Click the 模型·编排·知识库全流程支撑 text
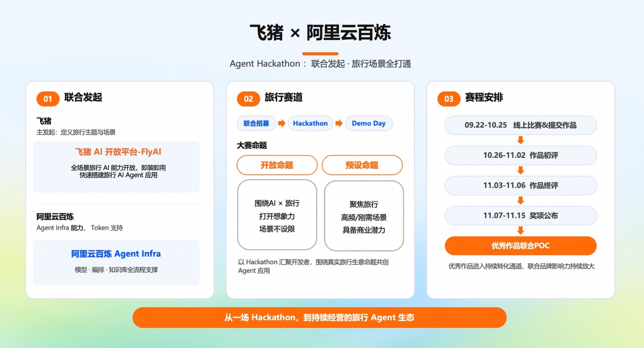Viewport: 644px width, 348px height. [x=116, y=270]
